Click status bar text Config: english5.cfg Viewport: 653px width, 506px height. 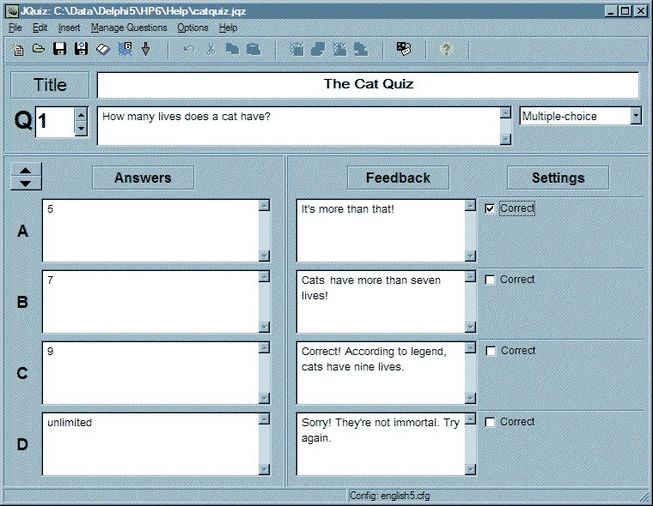(x=390, y=496)
